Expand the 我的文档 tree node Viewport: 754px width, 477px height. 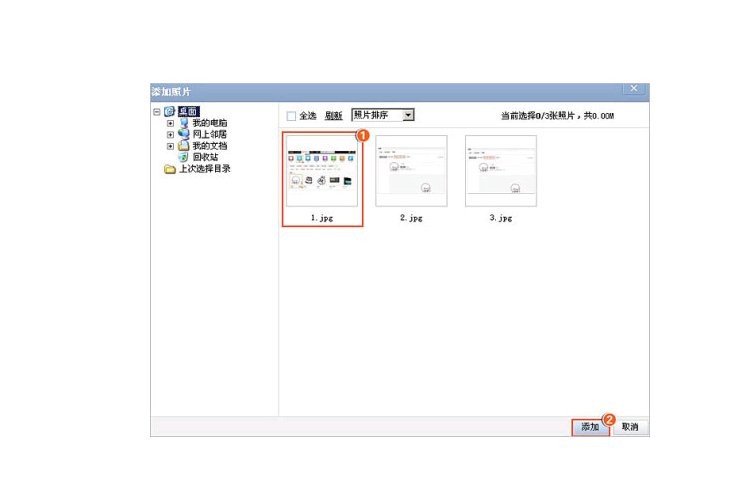(x=170, y=146)
